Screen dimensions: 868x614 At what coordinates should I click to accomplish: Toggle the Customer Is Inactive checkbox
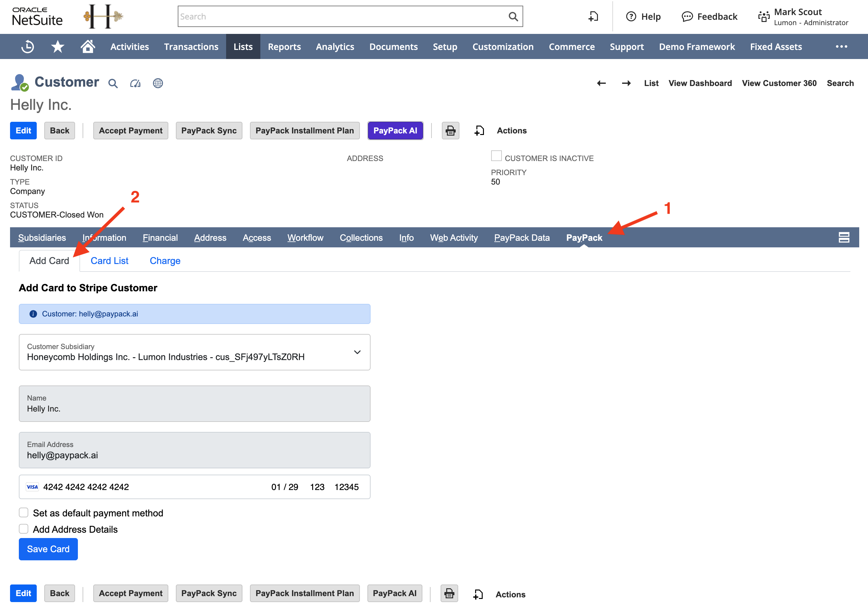(x=496, y=156)
